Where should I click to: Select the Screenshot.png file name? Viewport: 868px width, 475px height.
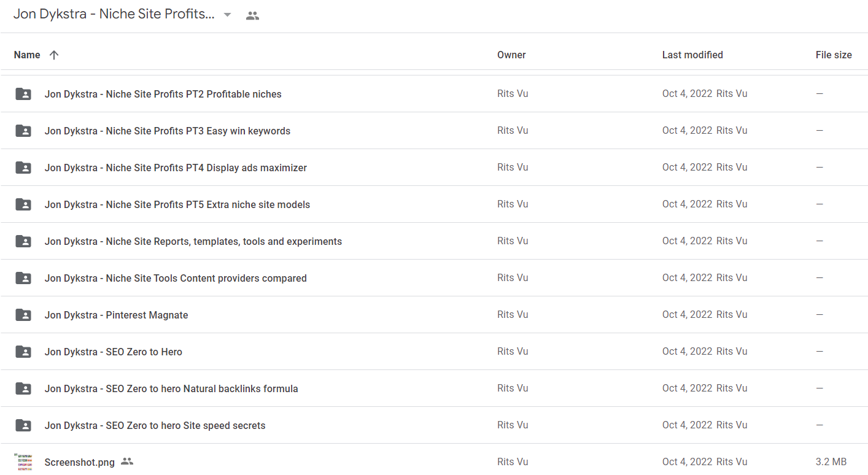pyautogui.click(x=80, y=462)
